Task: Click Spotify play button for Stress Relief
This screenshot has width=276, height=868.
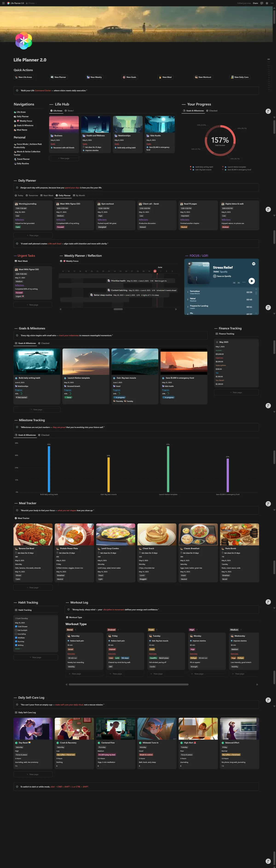Action: (251, 281)
